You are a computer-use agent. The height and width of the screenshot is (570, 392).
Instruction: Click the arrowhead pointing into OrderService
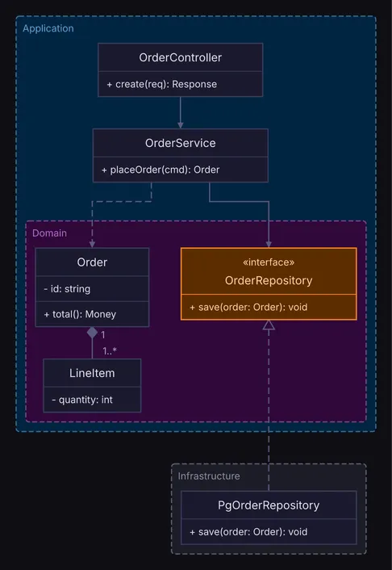click(x=180, y=125)
